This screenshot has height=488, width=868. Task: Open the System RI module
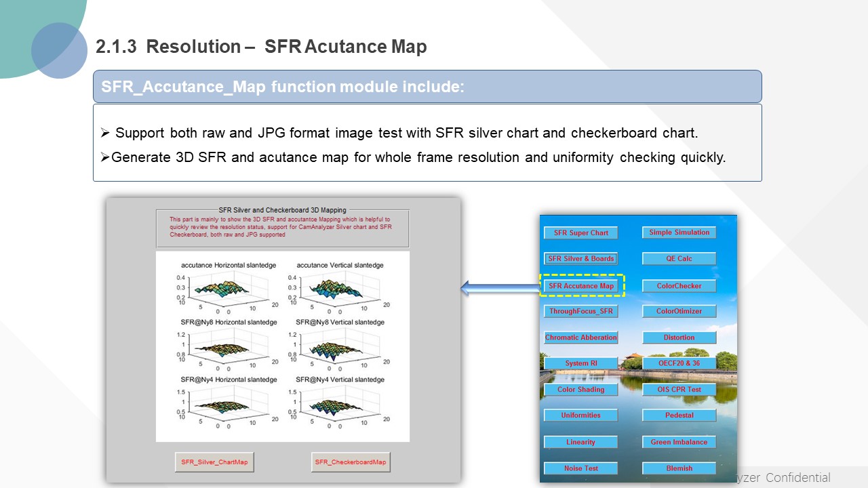[581, 363]
